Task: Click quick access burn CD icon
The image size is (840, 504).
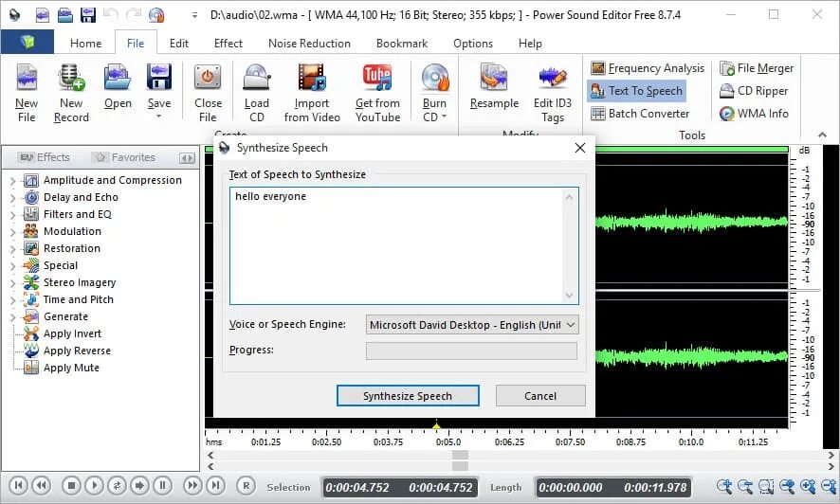Action: pos(156,15)
